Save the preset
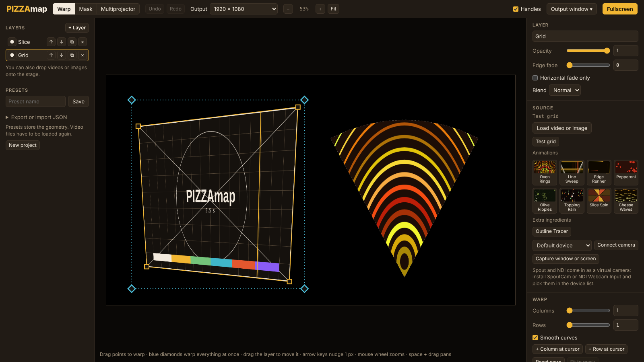Screen dimensions: 644x362 click(x=78, y=101)
